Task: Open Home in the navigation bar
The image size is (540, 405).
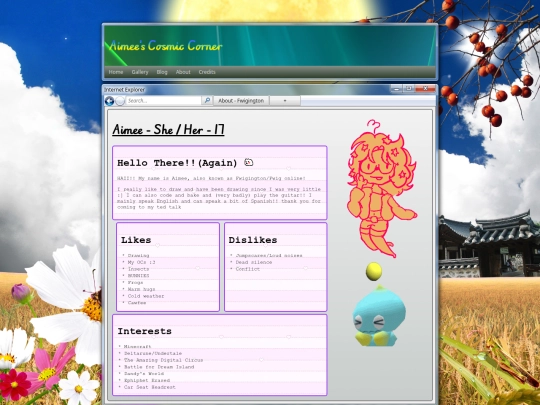Action: [x=116, y=72]
